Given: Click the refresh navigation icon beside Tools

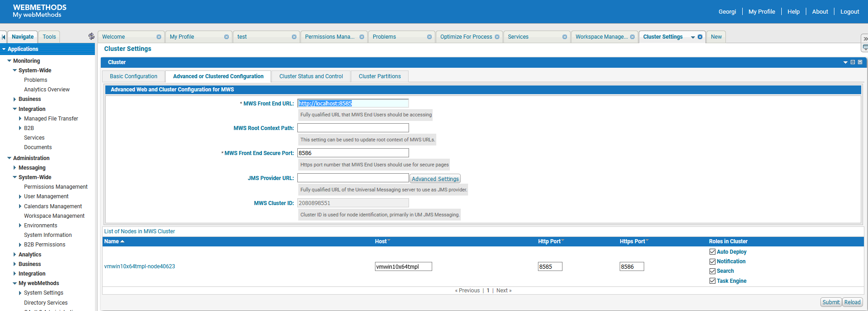Looking at the screenshot, I should click(x=91, y=36).
